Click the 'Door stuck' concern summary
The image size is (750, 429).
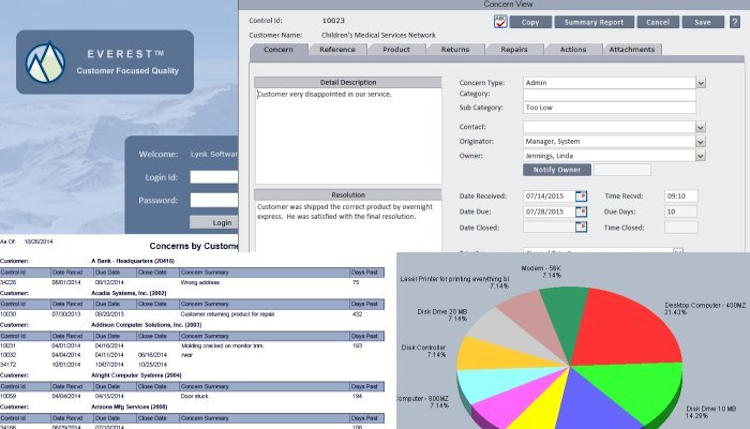(x=194, y=396)
